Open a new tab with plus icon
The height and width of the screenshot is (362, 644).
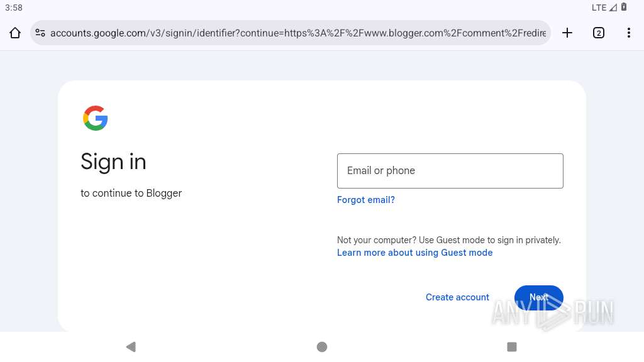point(567,33)
